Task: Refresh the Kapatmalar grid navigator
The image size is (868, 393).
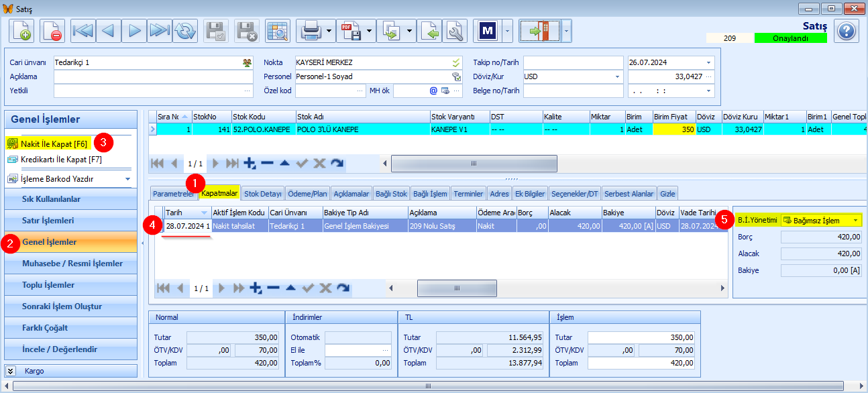Action: pyautogui.click(x=342, y=288)
